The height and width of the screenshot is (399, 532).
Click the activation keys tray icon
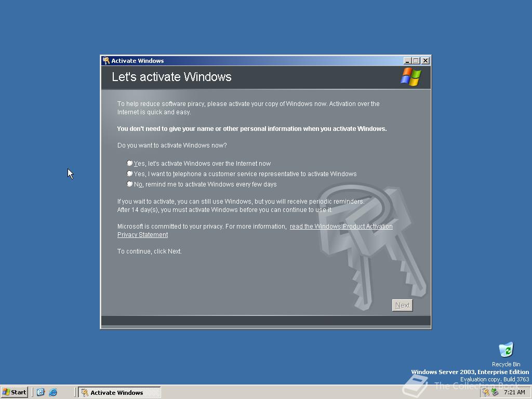[486, 392]
